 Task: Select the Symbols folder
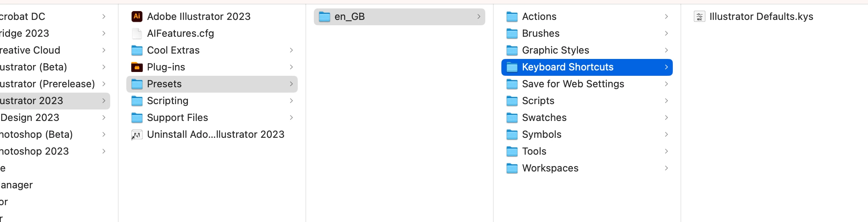pyautogui.click(x=587, y=134)
